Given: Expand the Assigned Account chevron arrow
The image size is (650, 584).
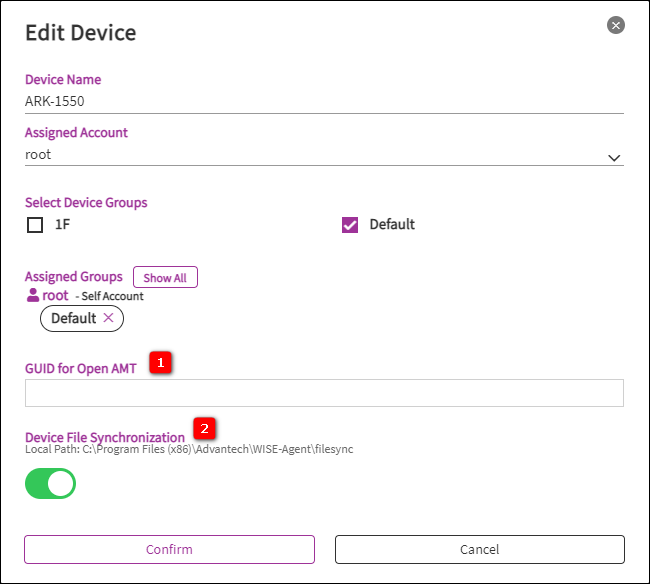Looking at the screenshot, I should tap(614, 157).
